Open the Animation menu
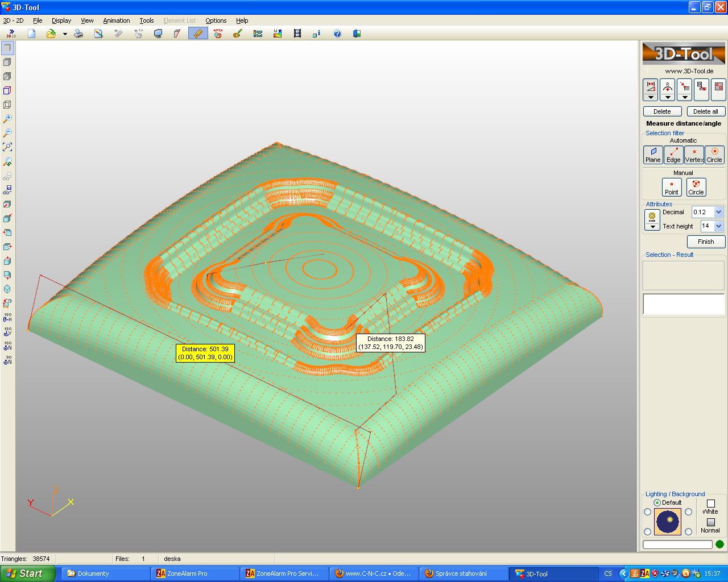728x582 pixels. click(117, 20)
